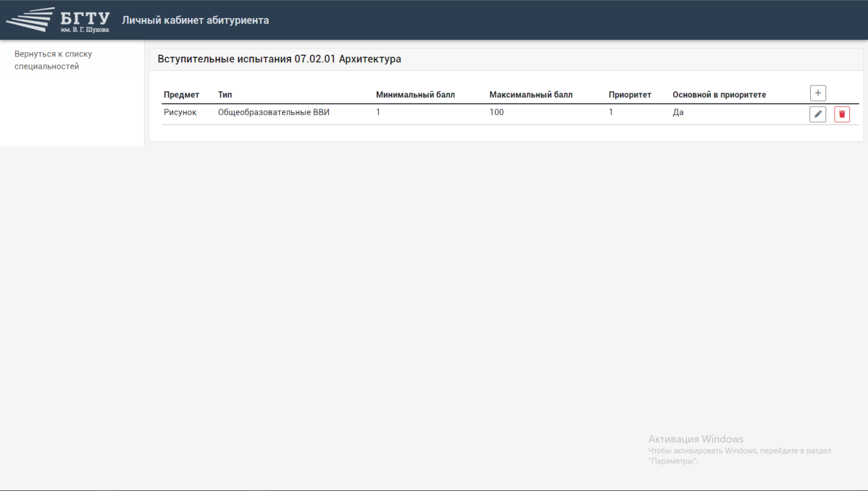This screenshot has height=491, width=868.
Task: Click the plus icon to add an entrance exam
Action: (x=818, y=93)
